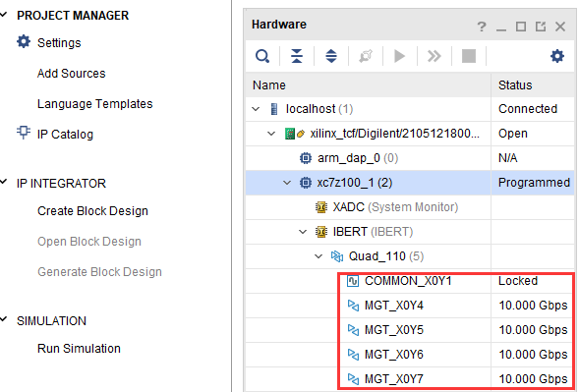Open project Settings
This screenshot has height=392, width=579.
coord(59,43)
